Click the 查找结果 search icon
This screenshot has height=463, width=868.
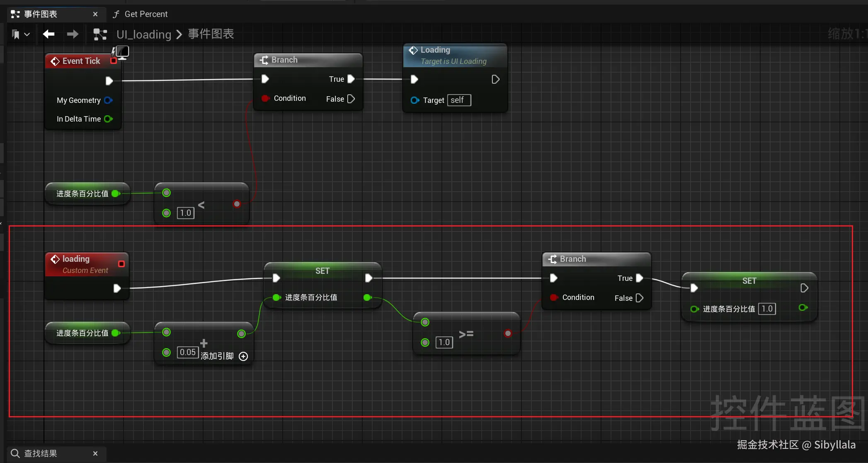(x=15, y=453)
